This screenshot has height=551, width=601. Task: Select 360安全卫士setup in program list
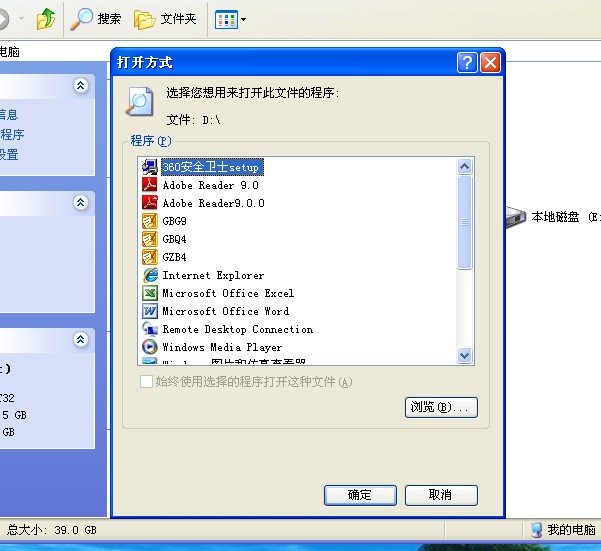[x=212, y=167]
